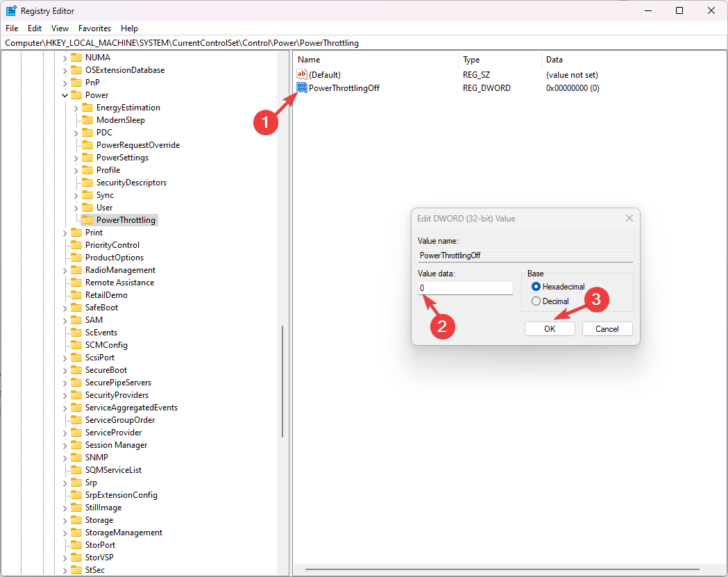Expand the PowerSettings tree node

click(x=76, y=158)
